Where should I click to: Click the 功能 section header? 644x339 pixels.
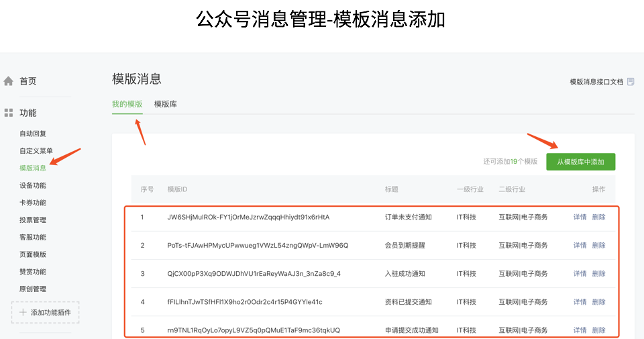point(28,113)
